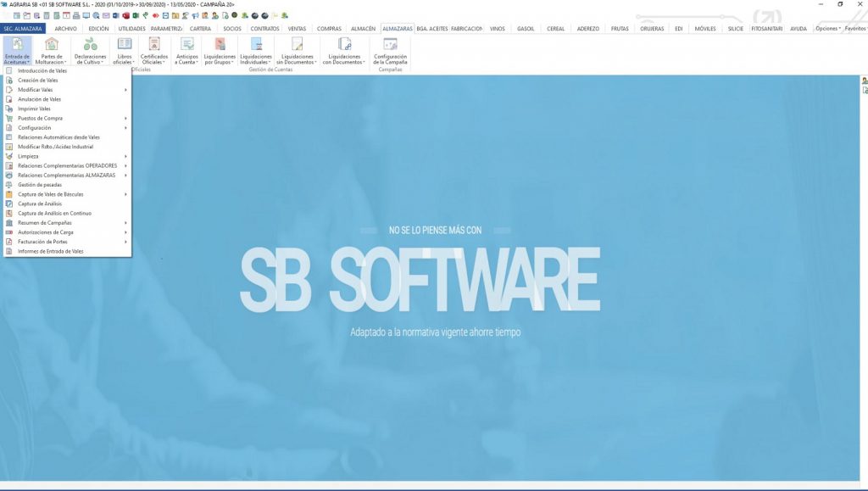Open Liquidaciones Individuales in the ribbon
Image resolution: width=868 pixels, height=491 pixels.
click(x=256, y=51)
